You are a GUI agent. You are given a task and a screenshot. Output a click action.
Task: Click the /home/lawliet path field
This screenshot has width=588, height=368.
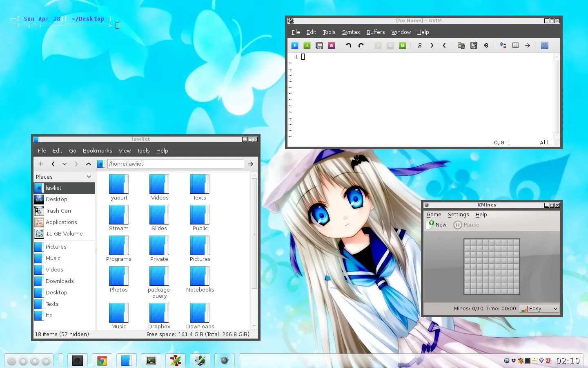(176, 164)
